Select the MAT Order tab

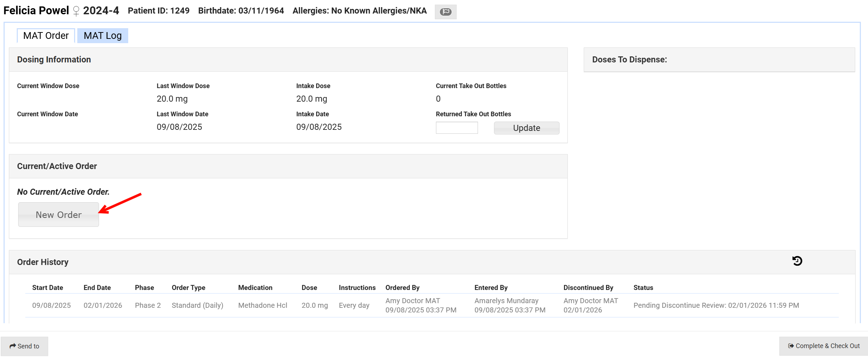[46, 36]
